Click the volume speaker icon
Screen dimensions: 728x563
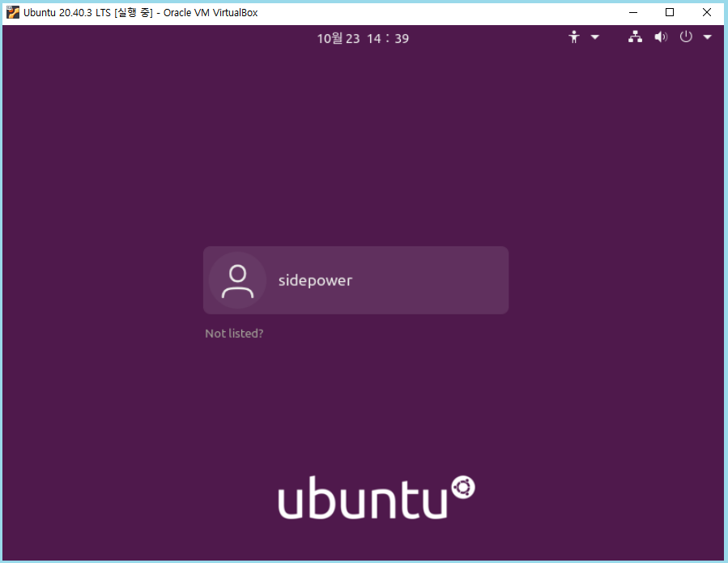[661, 36]
